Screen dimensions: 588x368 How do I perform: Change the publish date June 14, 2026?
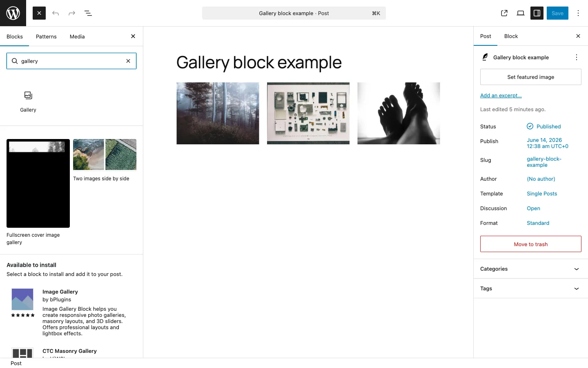tap(548, 143)
